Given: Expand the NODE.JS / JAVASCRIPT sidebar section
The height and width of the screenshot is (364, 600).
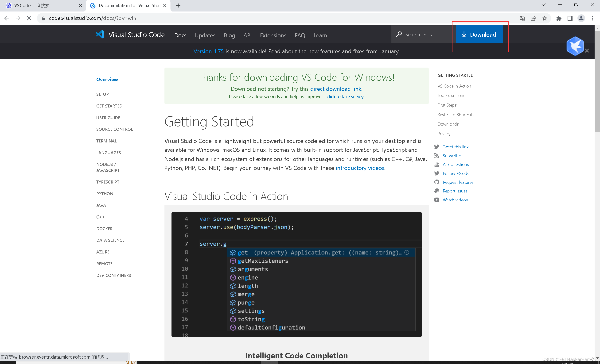Looking at the screenshot, I should (108, 167).
